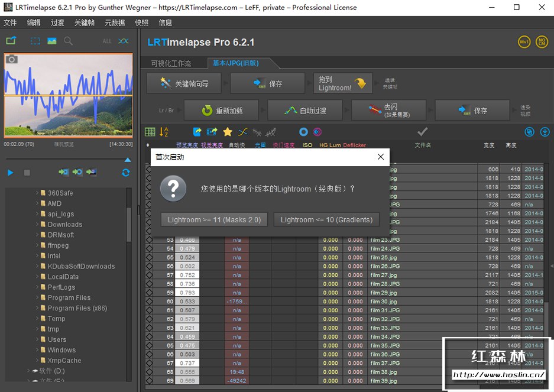Open the 编辑 menu
This screenshot has height=392, width=554.
click(x=34, y=22)
